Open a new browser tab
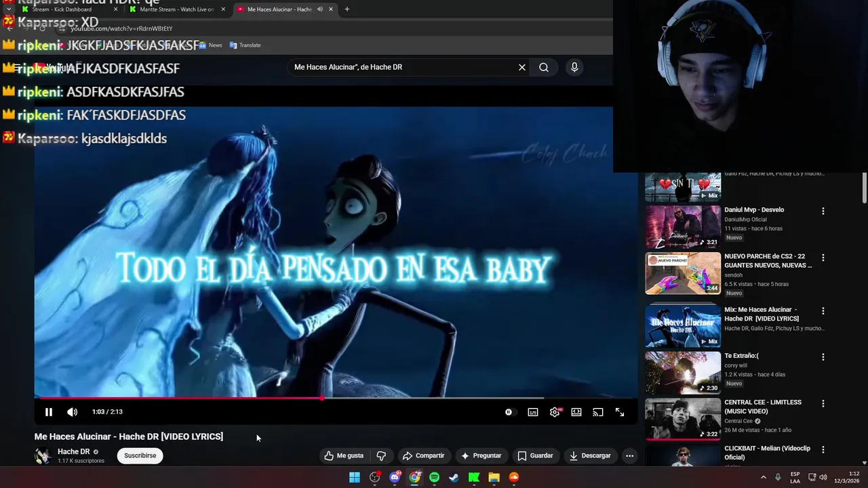The image size is (868, 488). point(347,9)
